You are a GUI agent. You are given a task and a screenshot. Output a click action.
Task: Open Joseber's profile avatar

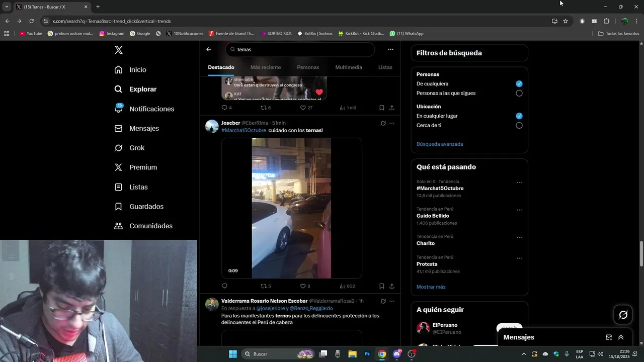pos(212,126)
